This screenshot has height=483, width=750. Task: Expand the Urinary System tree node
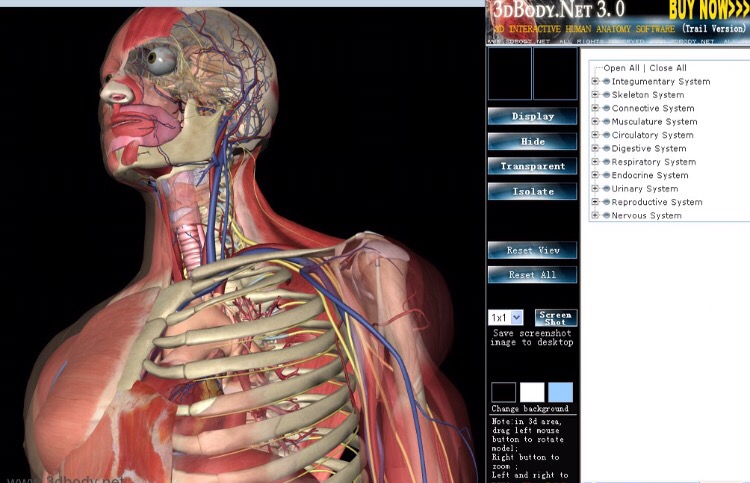[x=596, y=188]
